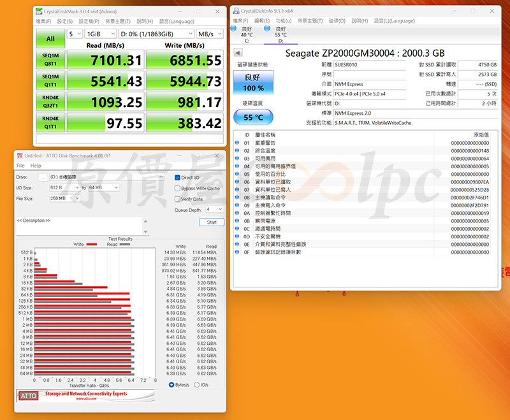This screenshot has width=510, height=420.
Task: Click the 00000009807EA raw value
Action: (470, 182)
